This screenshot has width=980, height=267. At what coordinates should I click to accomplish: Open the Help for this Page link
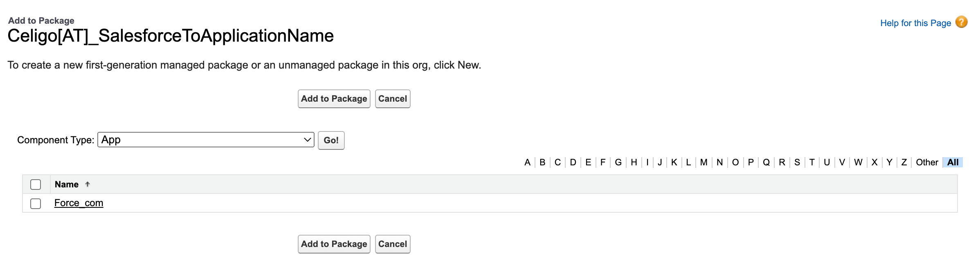pos(915,23)
